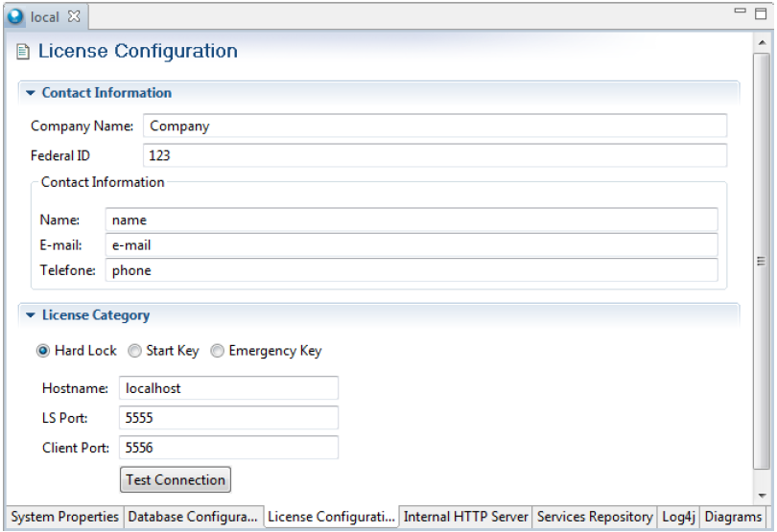Close the local editor tab
Screen dimensions: 777x532
point(82,15)
